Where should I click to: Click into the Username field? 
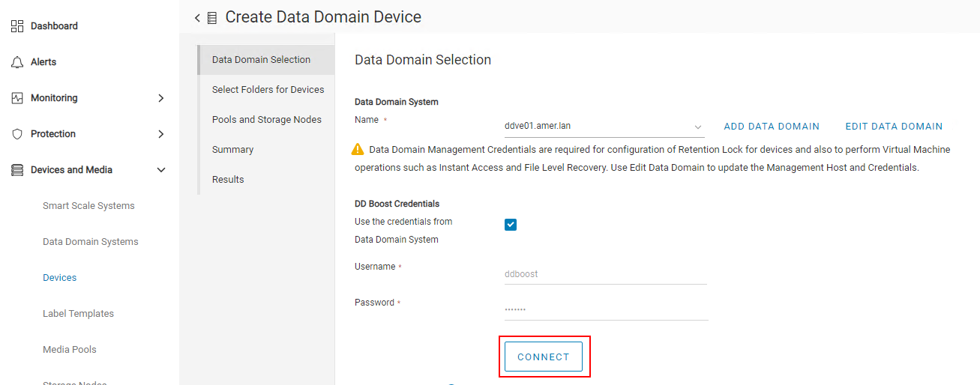click(x=605, y=274)
